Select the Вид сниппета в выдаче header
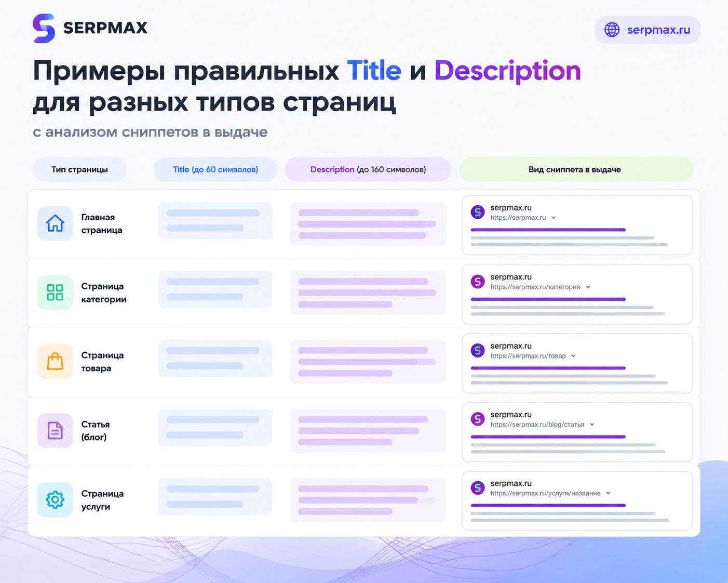The image size is (728, 583). [x=576, y=169]
